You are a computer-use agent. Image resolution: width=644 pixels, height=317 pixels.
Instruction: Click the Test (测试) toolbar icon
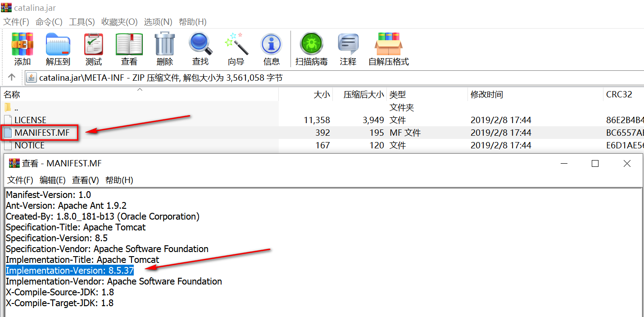pyautogui.click(x=94, y=44)
